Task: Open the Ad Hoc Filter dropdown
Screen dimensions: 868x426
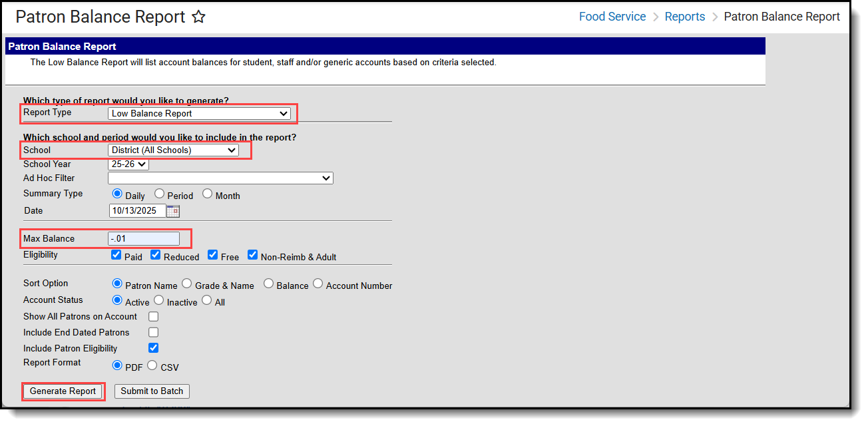Action: [x=220, y=178]
